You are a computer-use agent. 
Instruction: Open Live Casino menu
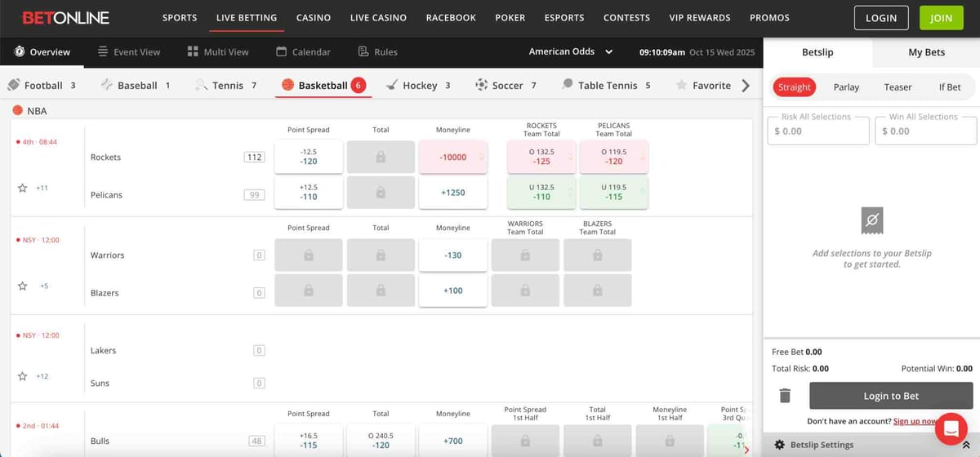click(x=379, y=17)
